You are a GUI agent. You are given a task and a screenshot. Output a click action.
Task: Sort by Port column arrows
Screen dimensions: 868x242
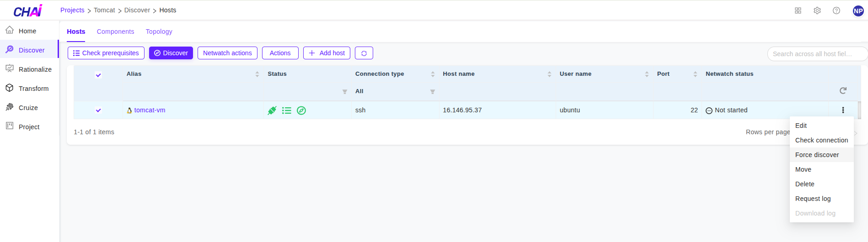[x=695, y=74]
